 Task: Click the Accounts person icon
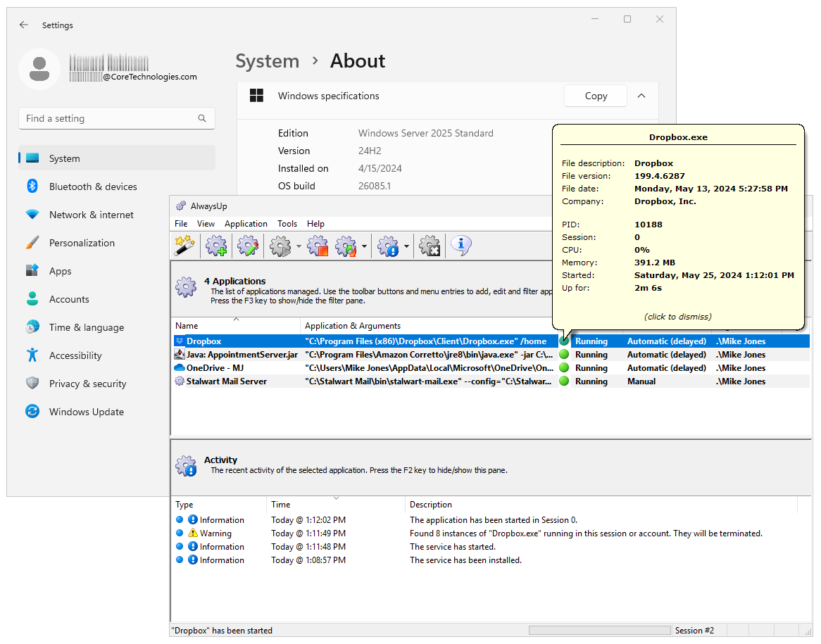point(32,299)
